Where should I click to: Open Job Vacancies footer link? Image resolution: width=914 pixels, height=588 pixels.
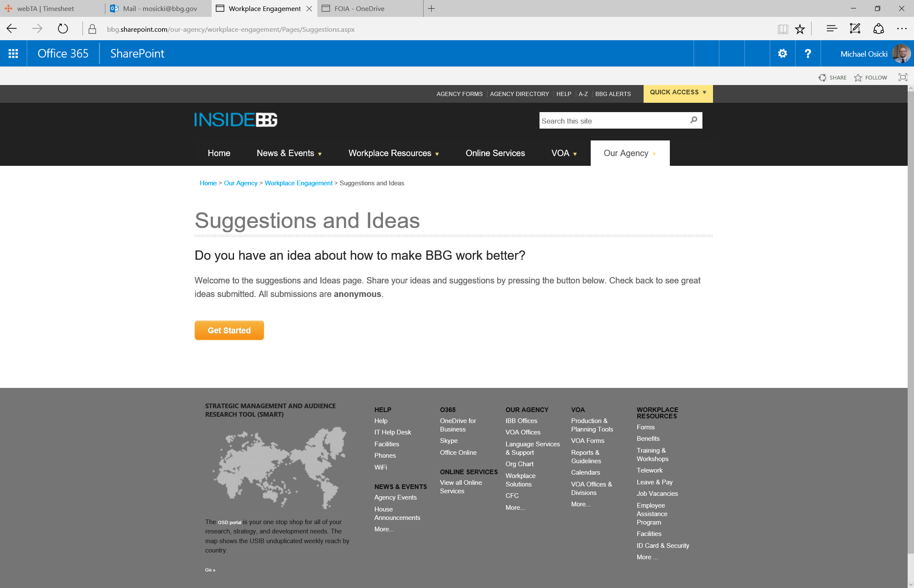tap(657, 494)
